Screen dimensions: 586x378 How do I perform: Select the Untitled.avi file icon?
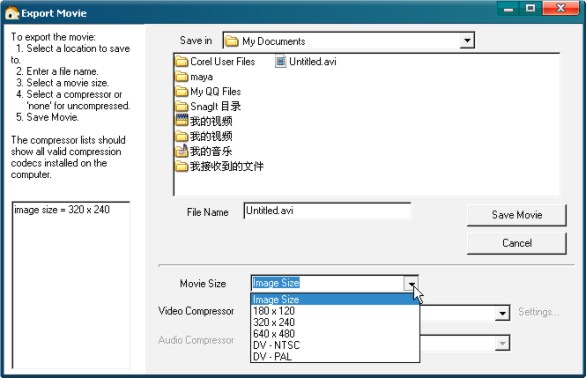(x=280, y=61)
